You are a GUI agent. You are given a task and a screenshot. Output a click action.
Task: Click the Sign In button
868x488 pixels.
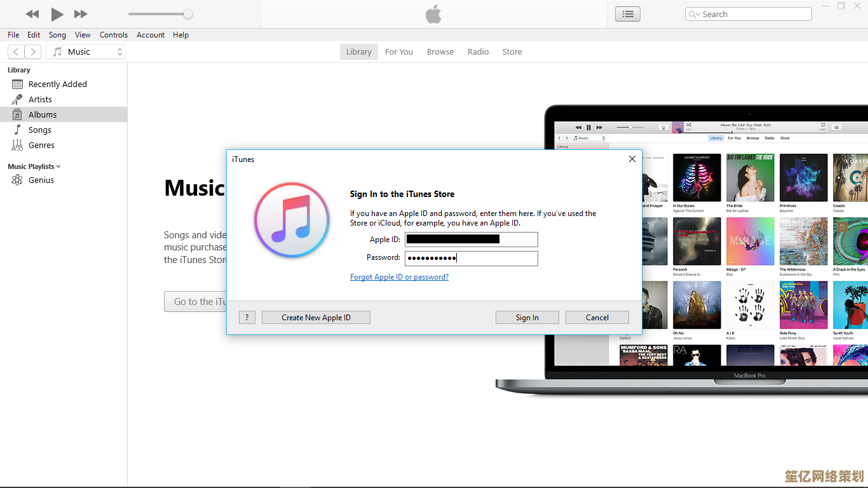point(527,318)
